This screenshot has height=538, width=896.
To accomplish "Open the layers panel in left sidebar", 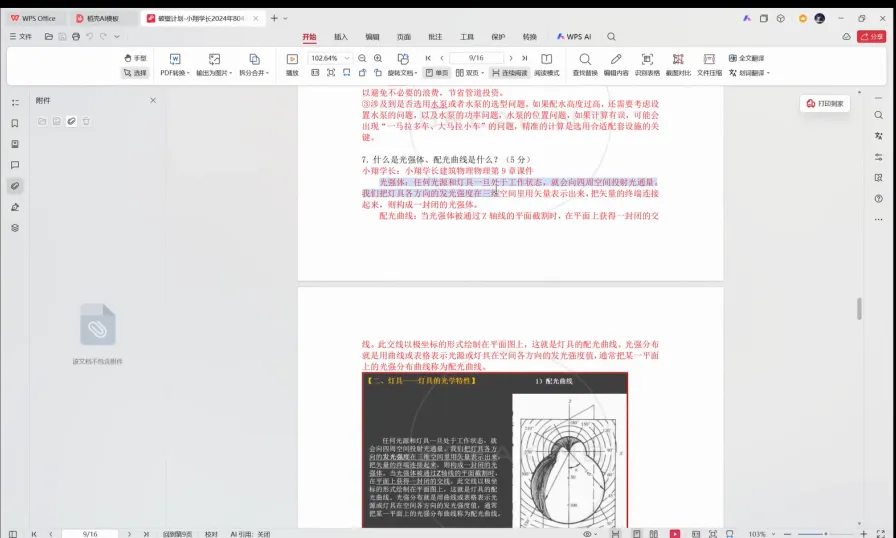I will click(15, 227).
